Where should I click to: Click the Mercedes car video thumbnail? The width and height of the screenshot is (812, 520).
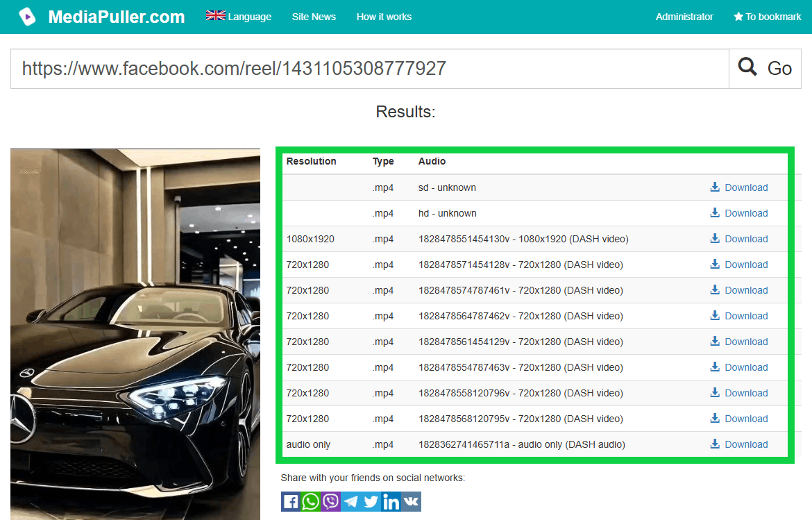pos(135,334)
